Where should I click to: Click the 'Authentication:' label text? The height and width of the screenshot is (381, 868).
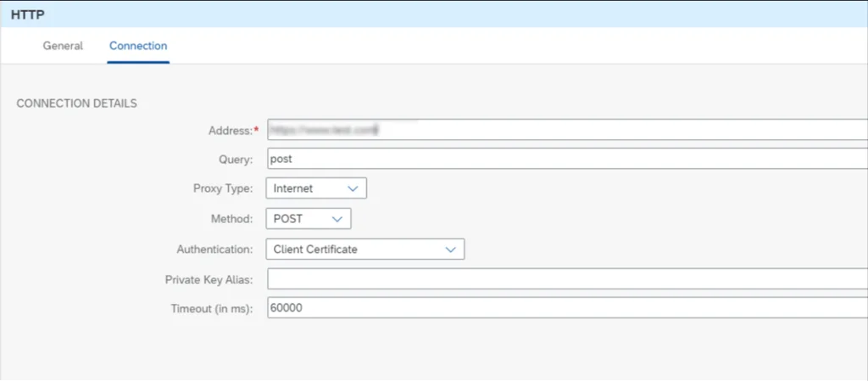(x=214, y=249)
